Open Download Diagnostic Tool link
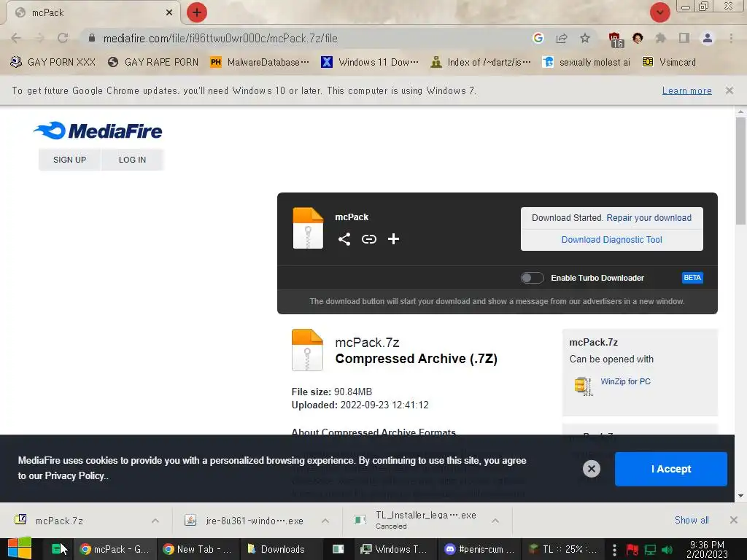The height and width of the screenshot is (560, 747). pyautogui.click(x=612, y=239)
